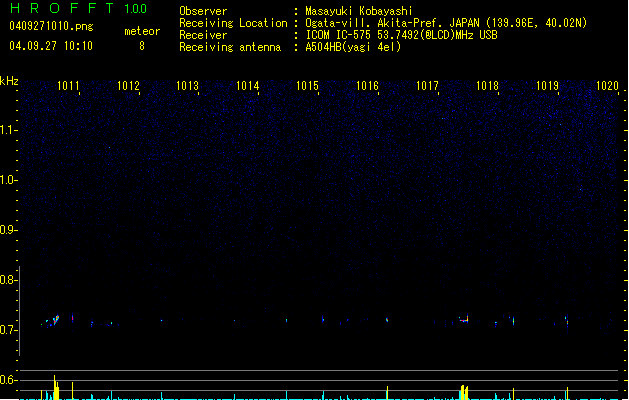The width and height of the screenshot is (629, 400).
Task: Select the Ogata-vill. Akita-Pref. JAPAN location text
Action: pyautogui.click(x=446, y=23)
